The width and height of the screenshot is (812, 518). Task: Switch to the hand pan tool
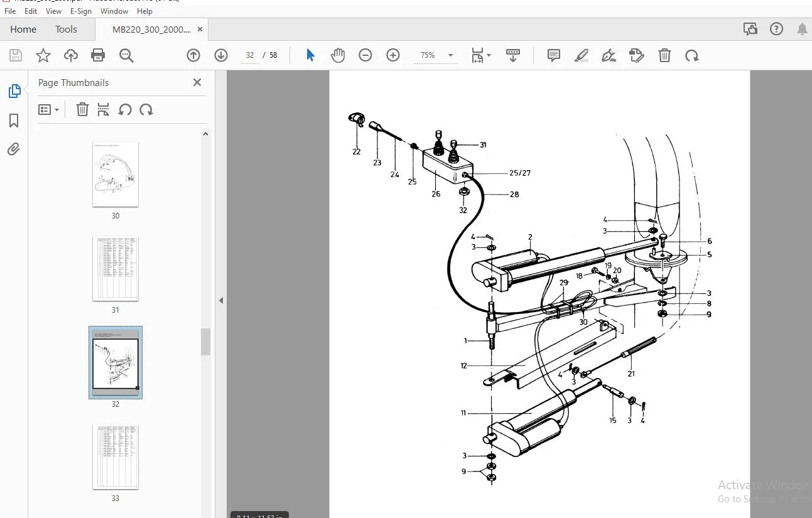point(338,55)
